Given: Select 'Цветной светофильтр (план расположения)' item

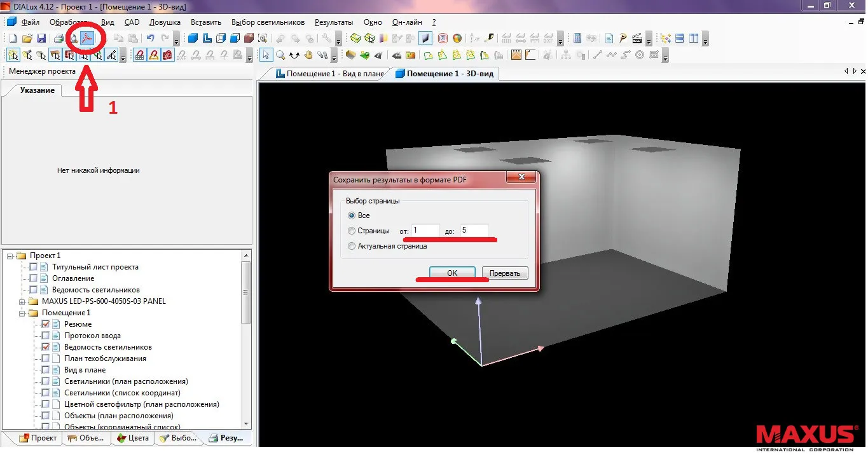Looking at the screenshot, I should (141, 404).
